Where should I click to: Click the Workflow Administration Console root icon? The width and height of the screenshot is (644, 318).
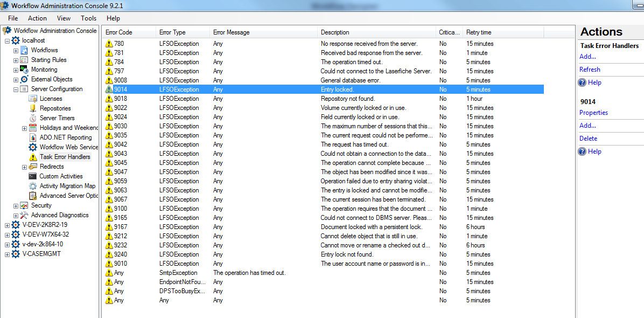point(7,31)
